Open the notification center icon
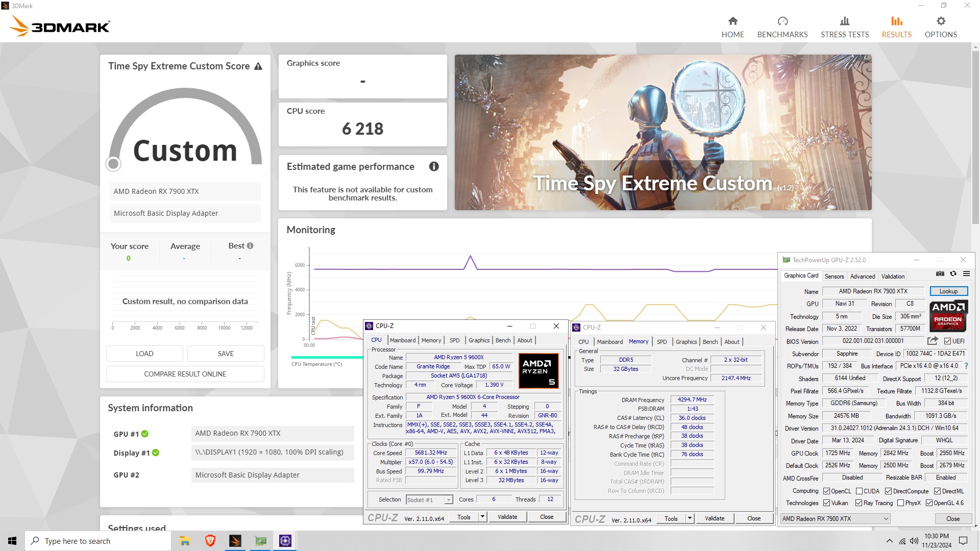 click(963, 541)
